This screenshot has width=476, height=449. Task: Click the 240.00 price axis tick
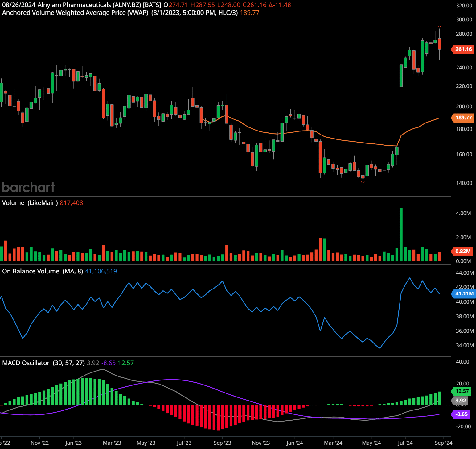click(464, 68)
